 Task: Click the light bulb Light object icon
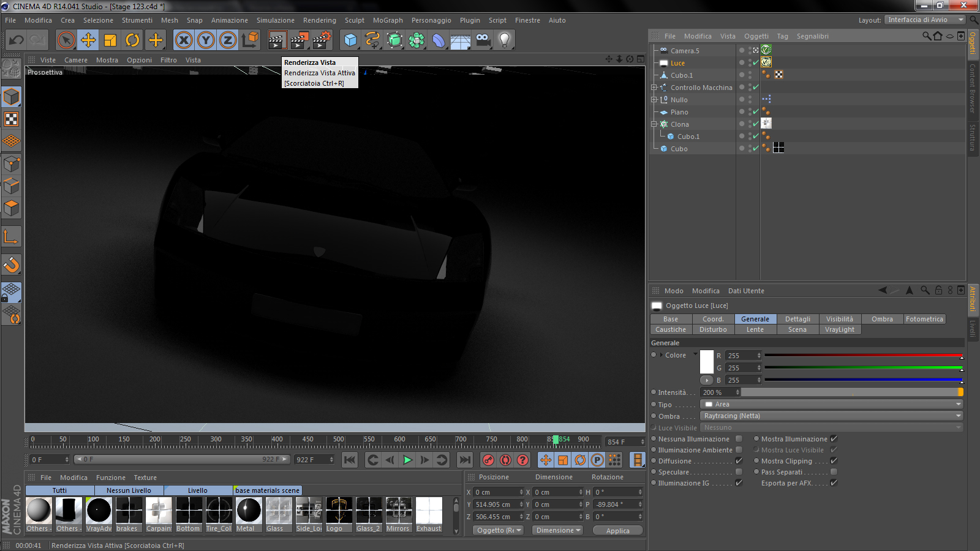click(x=504, y=40)
